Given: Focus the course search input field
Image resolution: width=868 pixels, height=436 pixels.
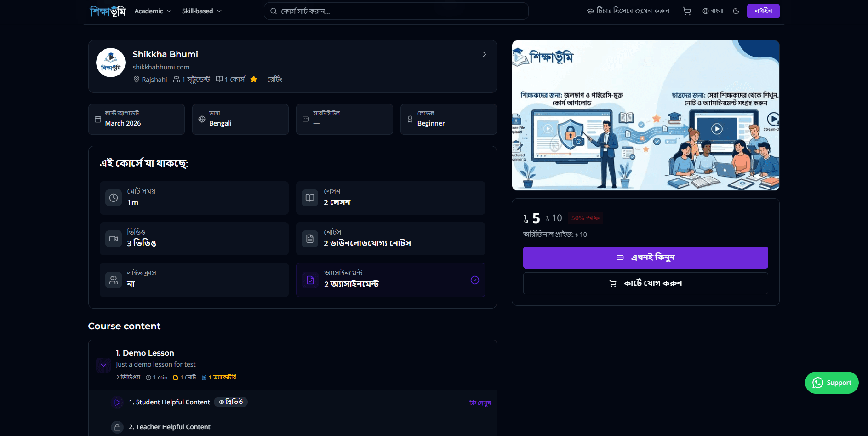Looking at the screenshot, I should [x=396, y=11].
